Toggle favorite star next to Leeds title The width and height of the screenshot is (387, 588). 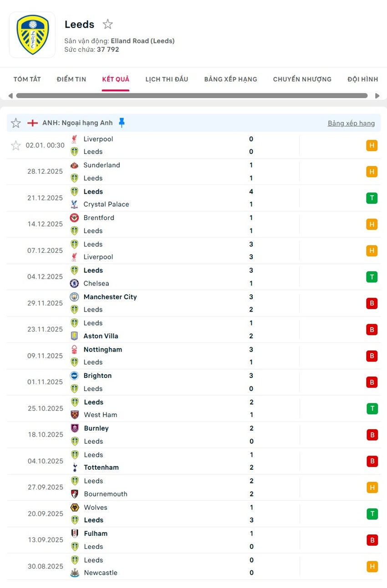pos(107,24)
